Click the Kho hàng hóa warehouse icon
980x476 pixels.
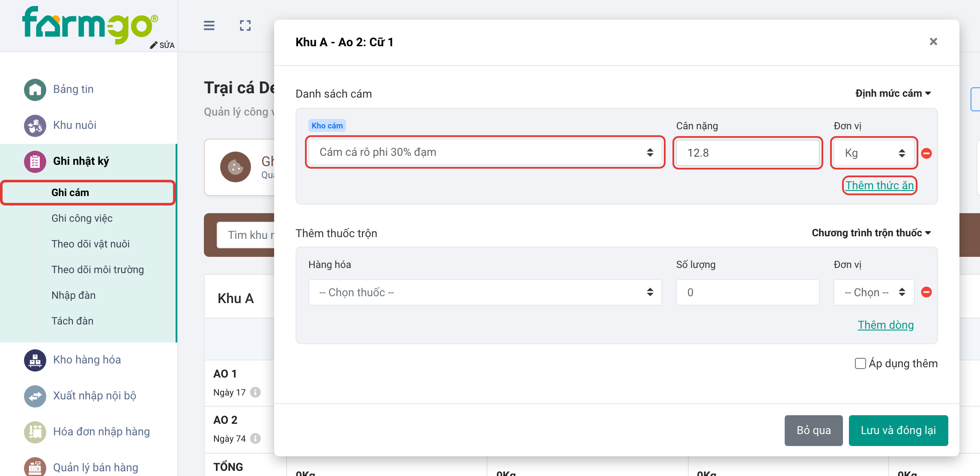pyautogui.click(x=35, y=360)
